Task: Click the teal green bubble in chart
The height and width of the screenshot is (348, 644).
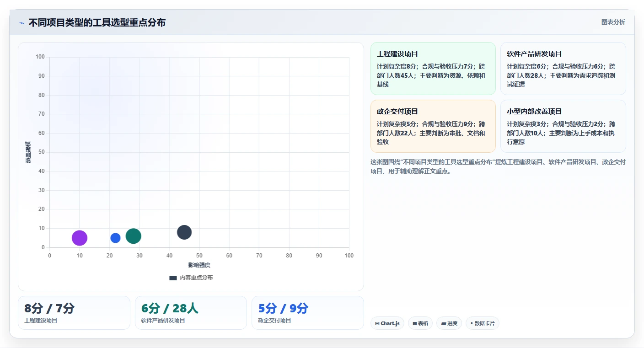Action: 133,236
